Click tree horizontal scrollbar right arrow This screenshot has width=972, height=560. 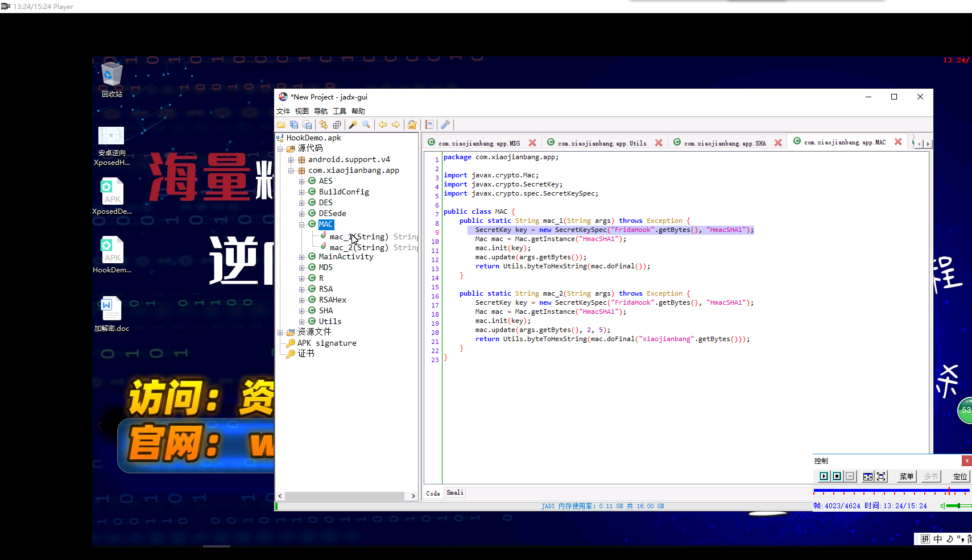413,496
